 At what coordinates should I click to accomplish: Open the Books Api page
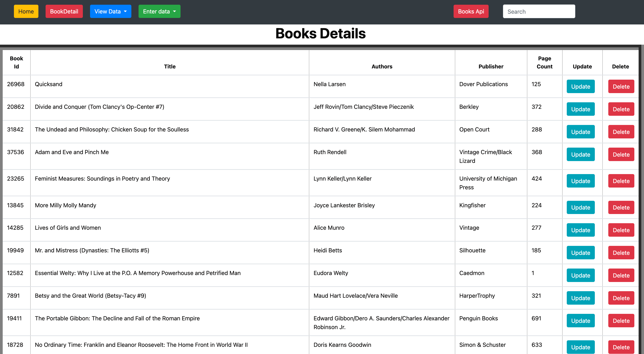point(471,11)
